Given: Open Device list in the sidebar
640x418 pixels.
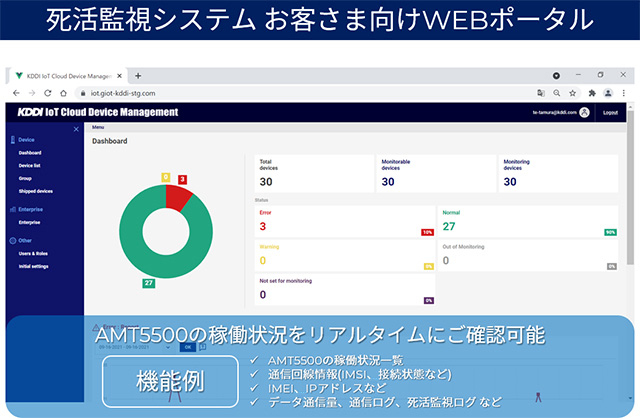Looking at the screenshot, I should point(29,166).
